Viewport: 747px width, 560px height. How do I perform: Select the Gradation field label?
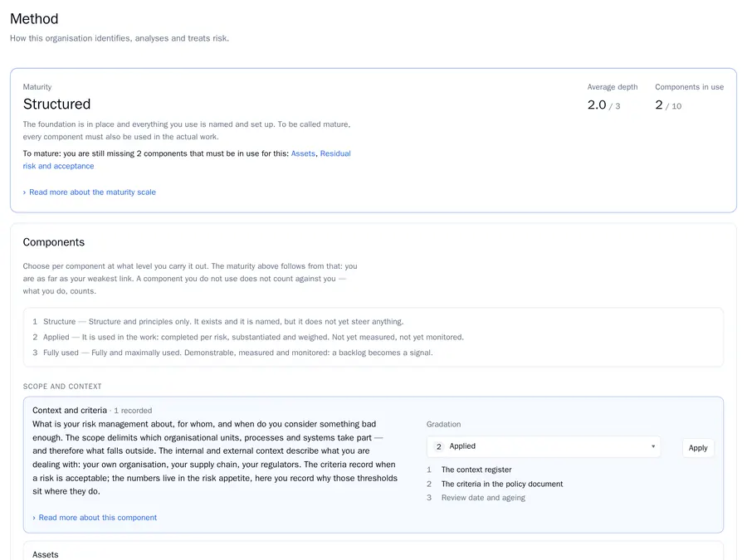[443, 424]
